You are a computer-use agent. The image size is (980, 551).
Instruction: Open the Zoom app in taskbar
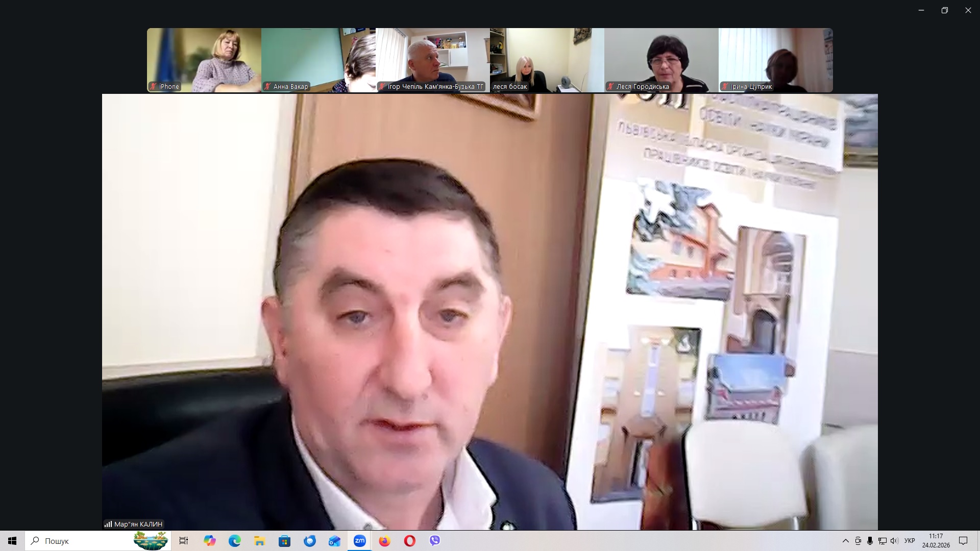coord(360,541)
